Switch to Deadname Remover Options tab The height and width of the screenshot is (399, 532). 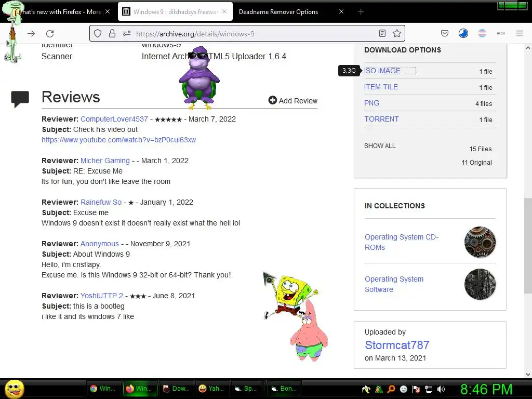291,12
